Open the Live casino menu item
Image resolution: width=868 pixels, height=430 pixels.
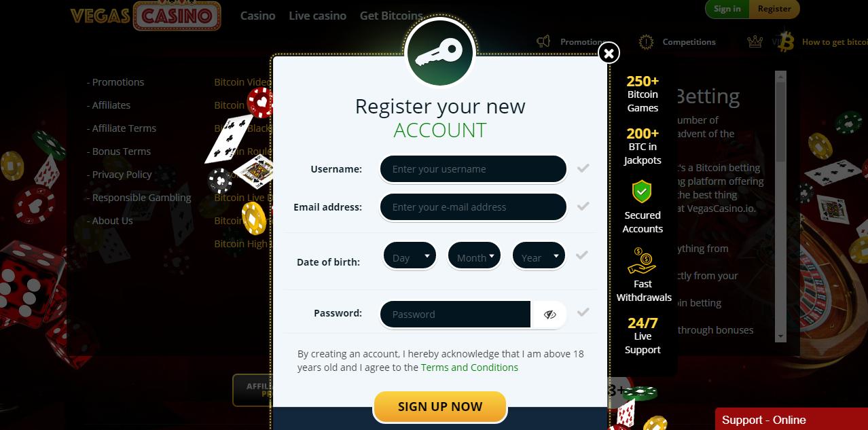click(x=317, y=16)
